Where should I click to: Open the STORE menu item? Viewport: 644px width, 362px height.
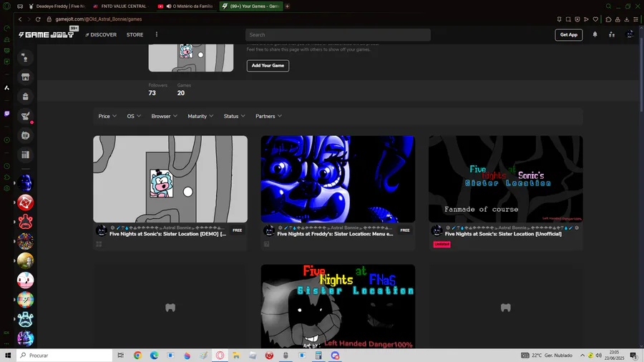[135, 35]
